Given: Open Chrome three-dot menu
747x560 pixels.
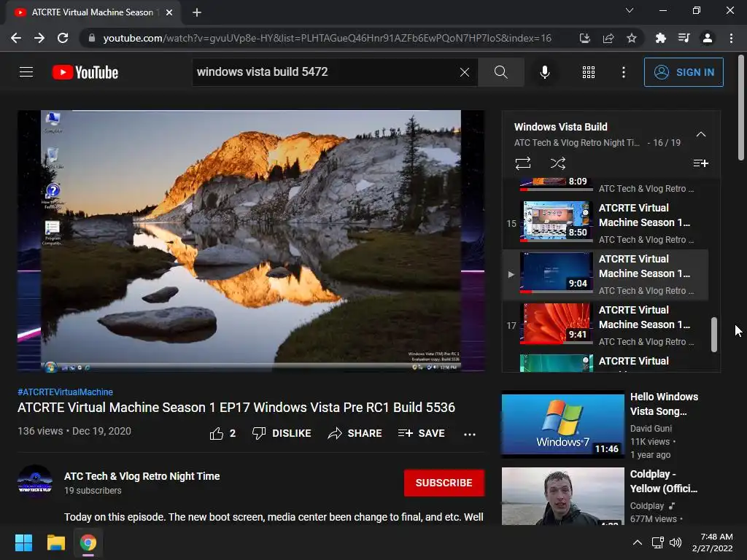Looking at the screenshot, I should coord(731,38).
